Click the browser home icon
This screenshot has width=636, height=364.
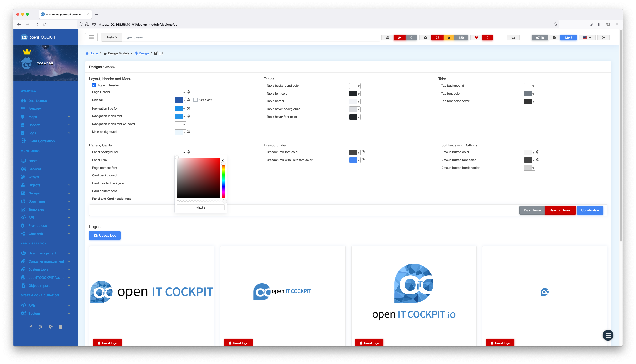pyautogui.click(x=45, y=24)
